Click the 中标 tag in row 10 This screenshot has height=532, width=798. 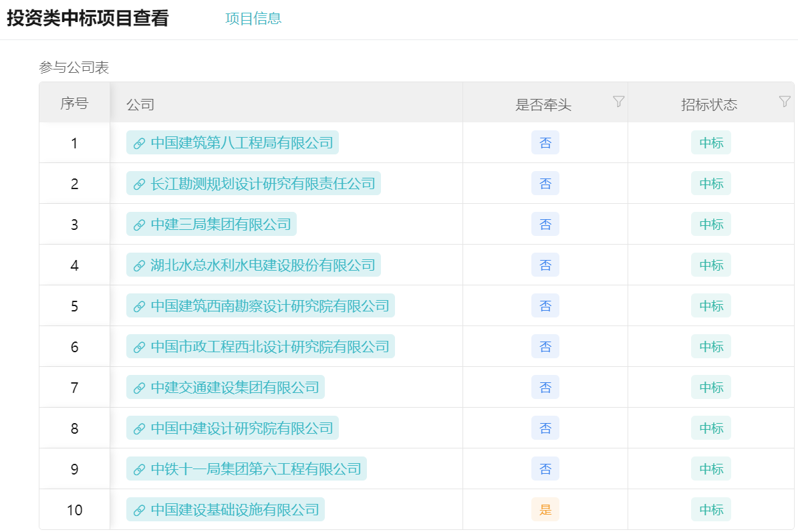point(711,509)
